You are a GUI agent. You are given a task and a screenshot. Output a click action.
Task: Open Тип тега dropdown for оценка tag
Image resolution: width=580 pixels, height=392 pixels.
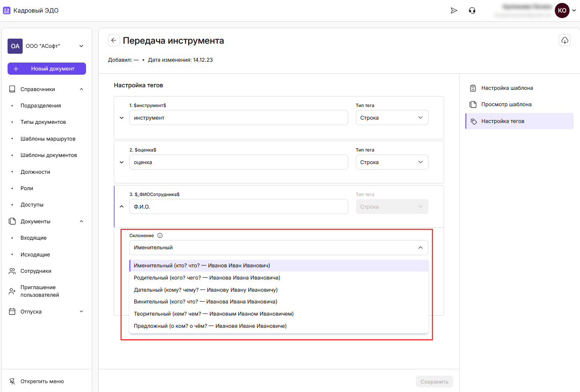click(392, 162)
